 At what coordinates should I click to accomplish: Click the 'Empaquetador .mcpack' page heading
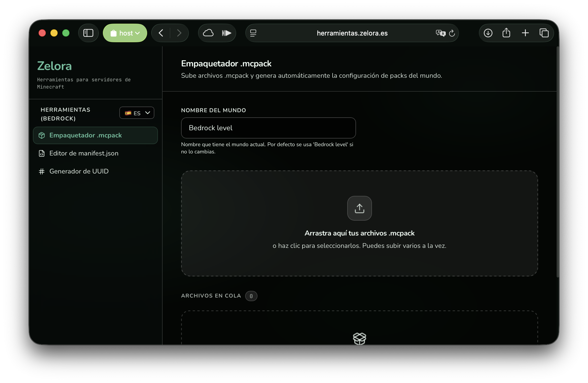(x=226, y=64)
